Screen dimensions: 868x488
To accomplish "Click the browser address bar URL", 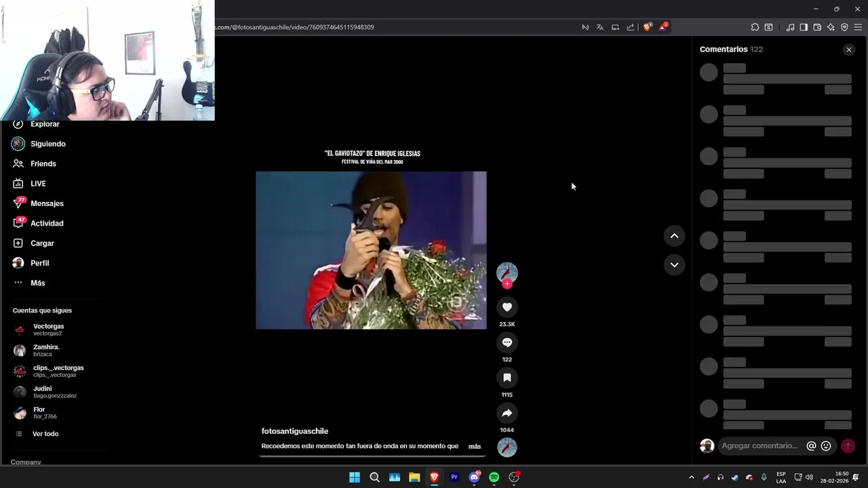I will (294, 27).
